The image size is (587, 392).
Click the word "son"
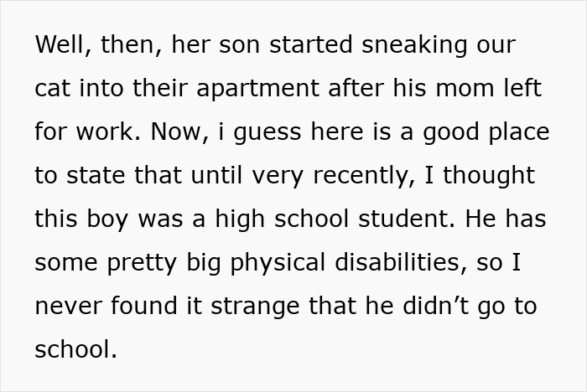pos(235,44)
